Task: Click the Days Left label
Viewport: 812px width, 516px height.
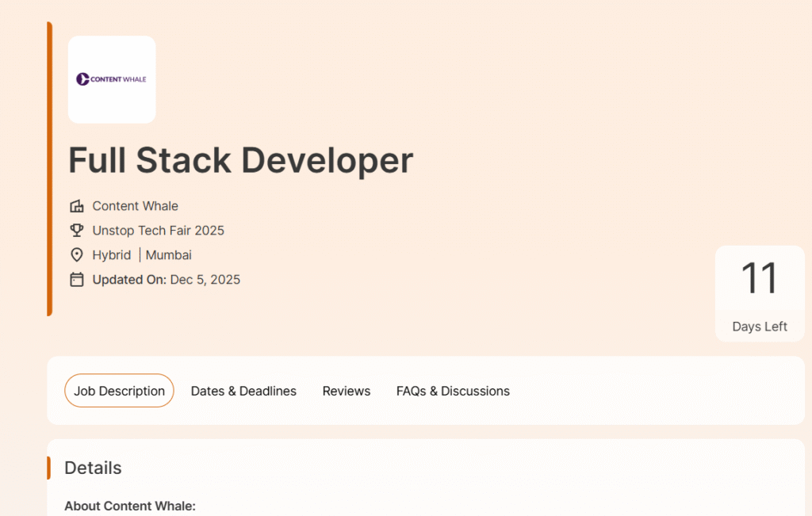Action: tap(760, 327)
